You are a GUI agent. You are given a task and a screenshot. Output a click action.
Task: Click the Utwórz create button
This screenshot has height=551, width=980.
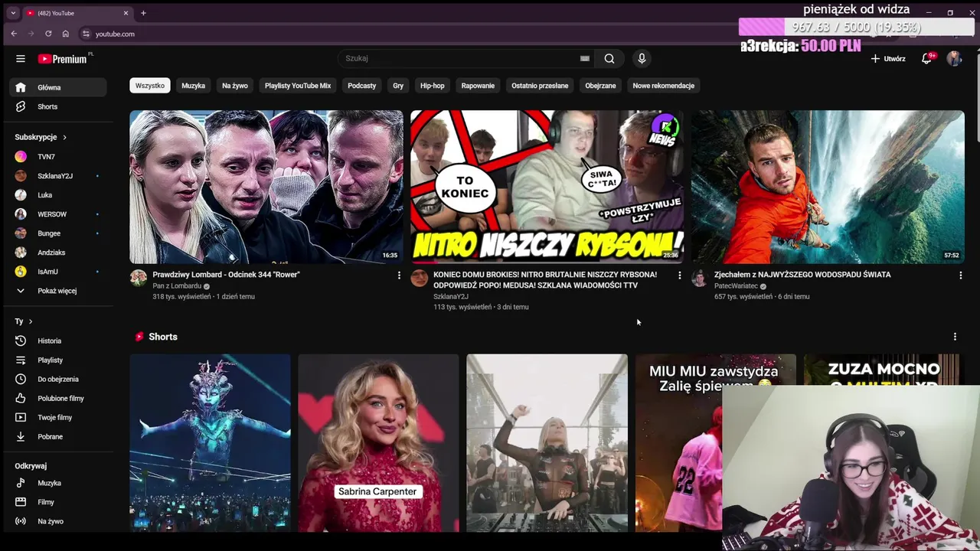pyautogui.click(x=888, y=59)
